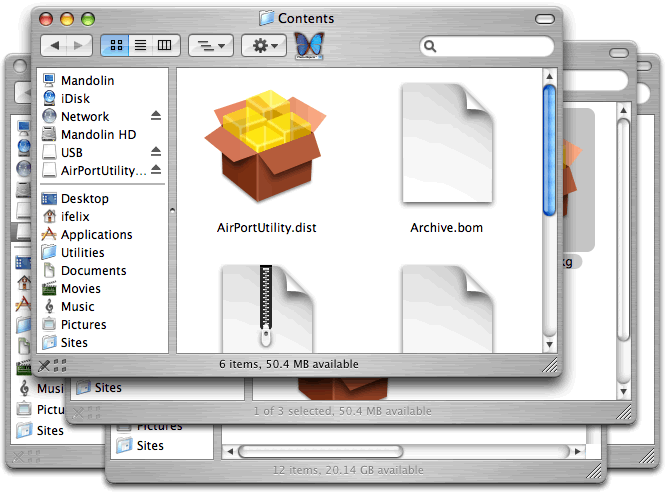
Task: Click the blue vertical scroll thumb
Action: [549, 150]
